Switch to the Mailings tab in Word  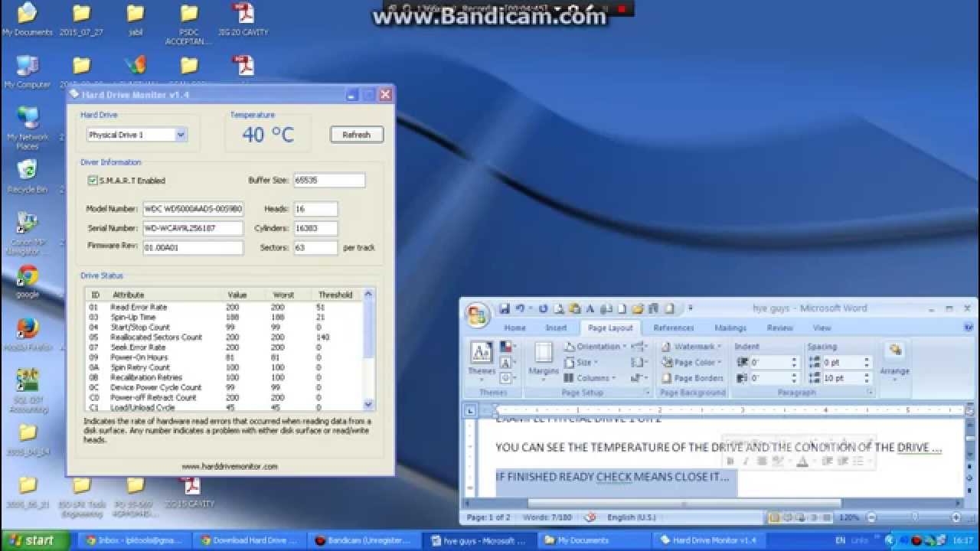(730, 328)
